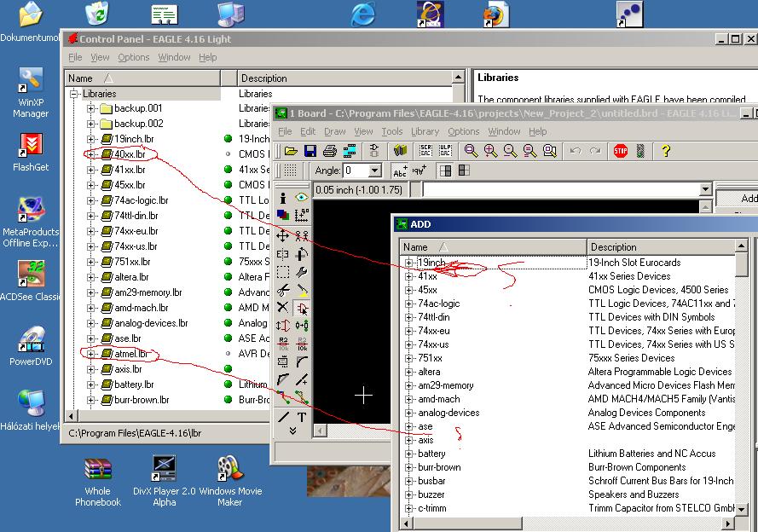758x532 pixels.
Task: Open the Board window Library menu
Action: (425, 131)
